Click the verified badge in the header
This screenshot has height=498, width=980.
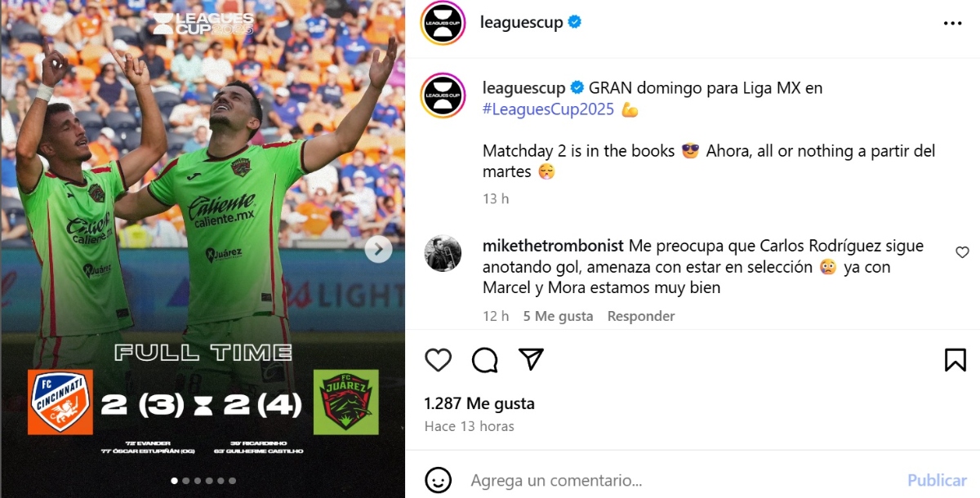pos(575,23)
